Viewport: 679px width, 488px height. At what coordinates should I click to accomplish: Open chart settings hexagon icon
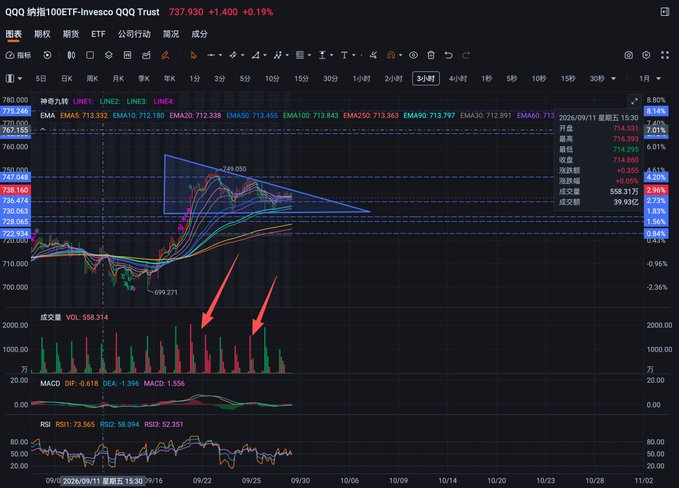click(x=646, y=55)
